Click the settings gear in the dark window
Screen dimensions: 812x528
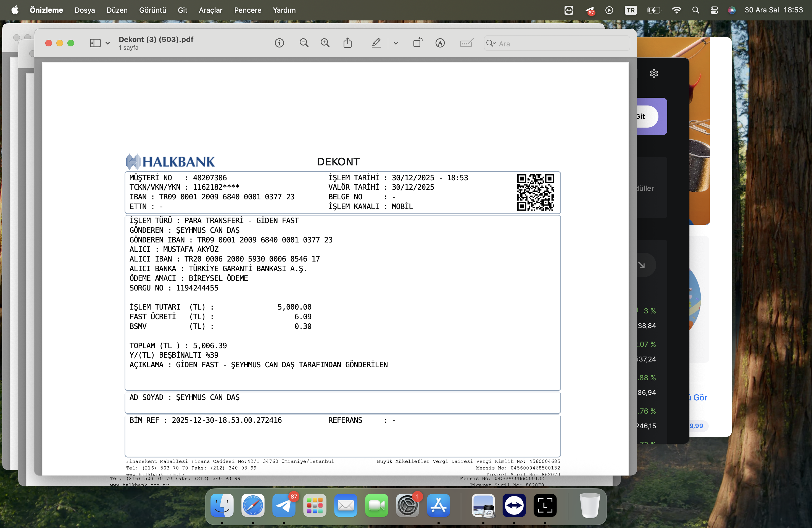click(654, 73)
